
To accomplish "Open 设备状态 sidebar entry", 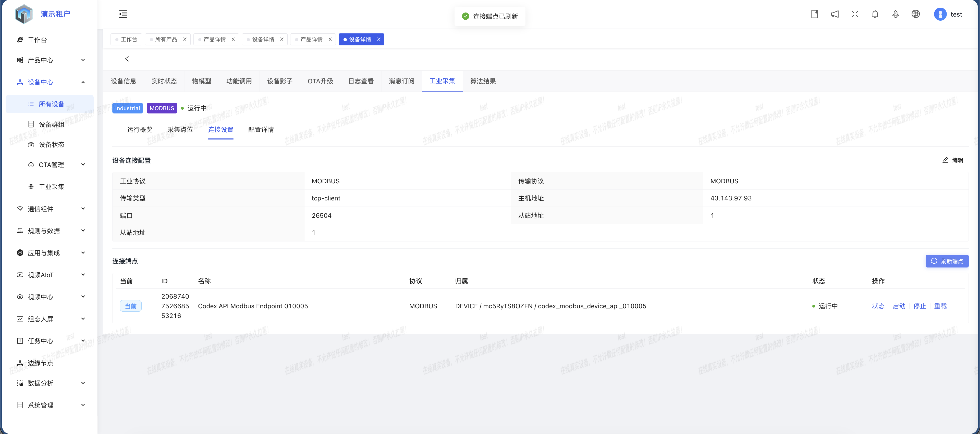I will point(51,144).
